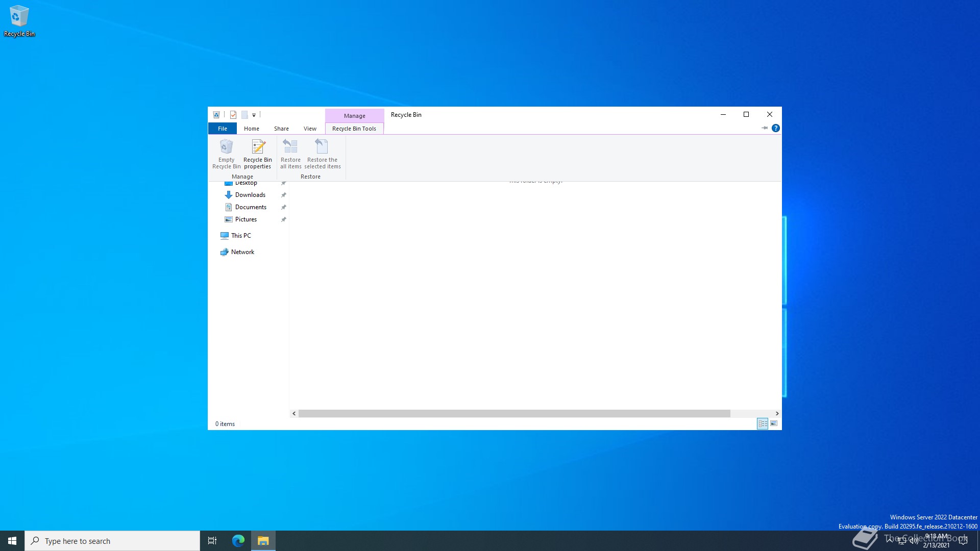980x551 pixels.
Task: Select This PC in navigation pane
Action: tap(241, 236)
